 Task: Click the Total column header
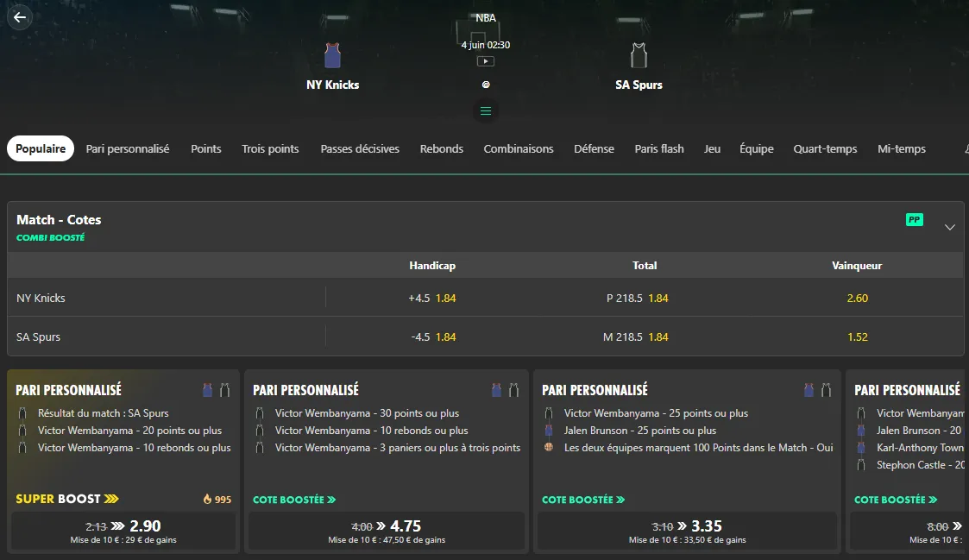pyautogui.click(x=645, y=265)
